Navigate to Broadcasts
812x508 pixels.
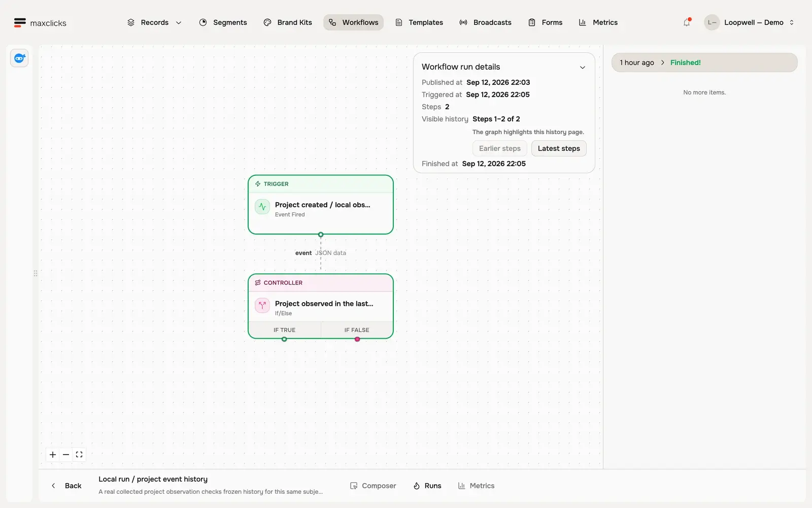point(485,22)
